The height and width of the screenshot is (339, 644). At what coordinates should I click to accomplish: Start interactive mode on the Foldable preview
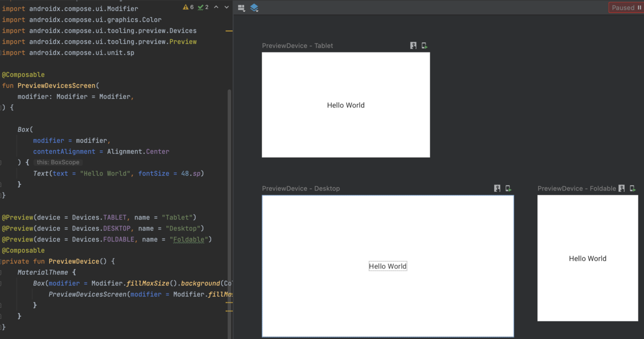621,188
